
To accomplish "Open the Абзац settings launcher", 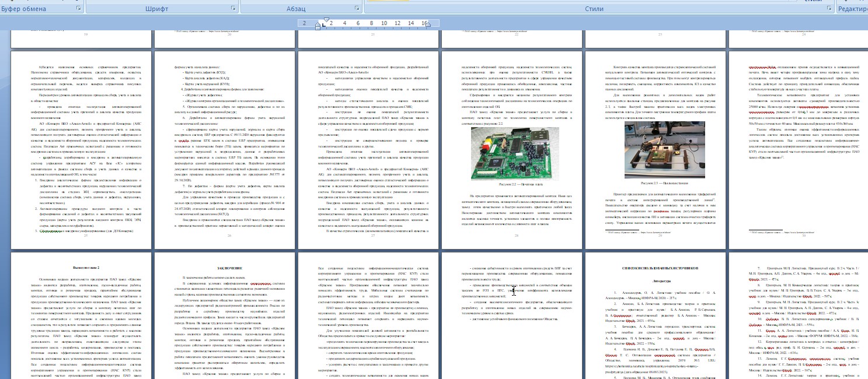I will click(x=358, y=9).
